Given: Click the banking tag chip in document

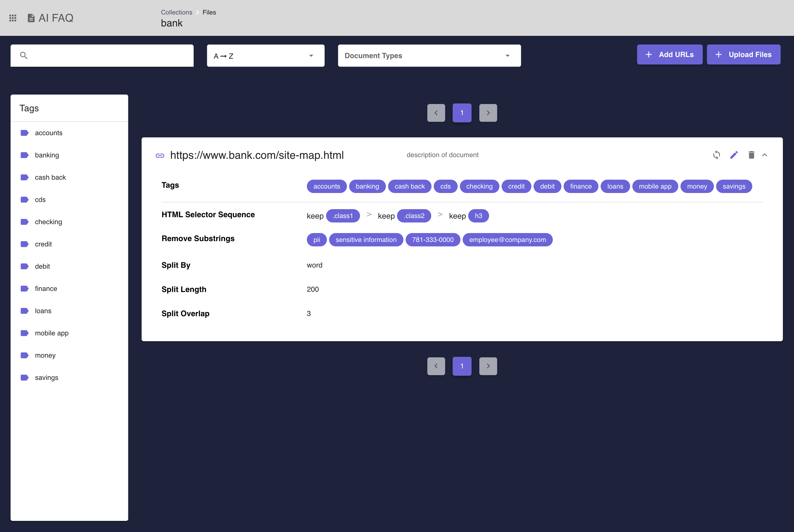Looking at the screenshot, I should pyautogui.click(x=367, y=186).
